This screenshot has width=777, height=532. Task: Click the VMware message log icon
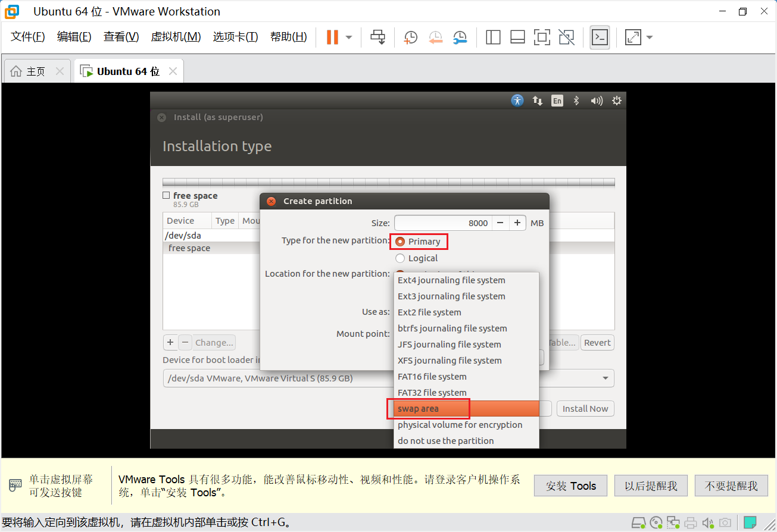pos(750,523)
